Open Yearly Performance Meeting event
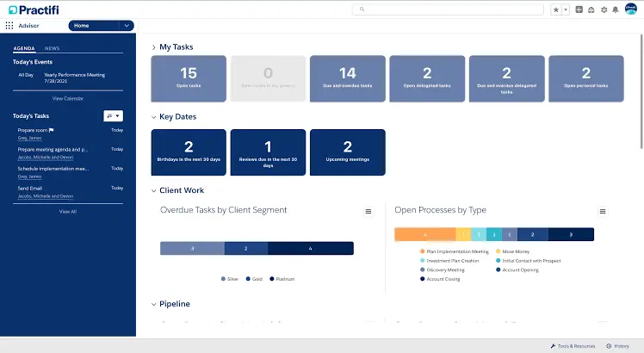The image size is (644, 353). point(74,75)
